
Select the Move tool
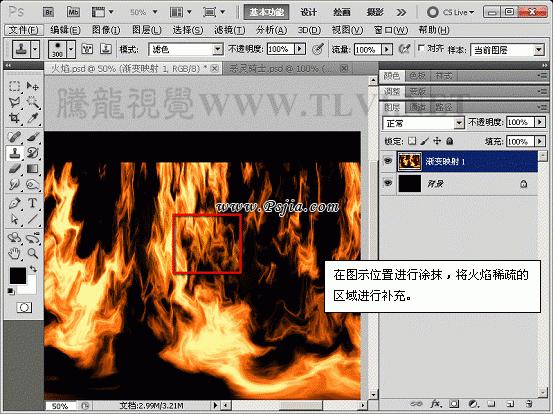tap(32, 86)
